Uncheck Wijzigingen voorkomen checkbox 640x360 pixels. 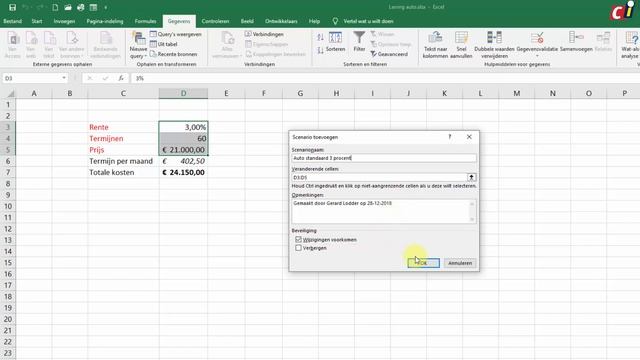[x=298, y=239]
